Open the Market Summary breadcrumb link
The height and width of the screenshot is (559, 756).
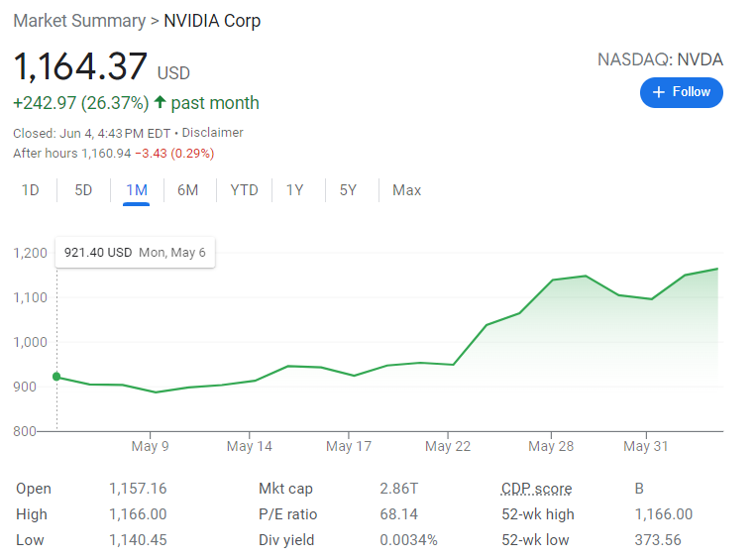(x=79, y=21)
